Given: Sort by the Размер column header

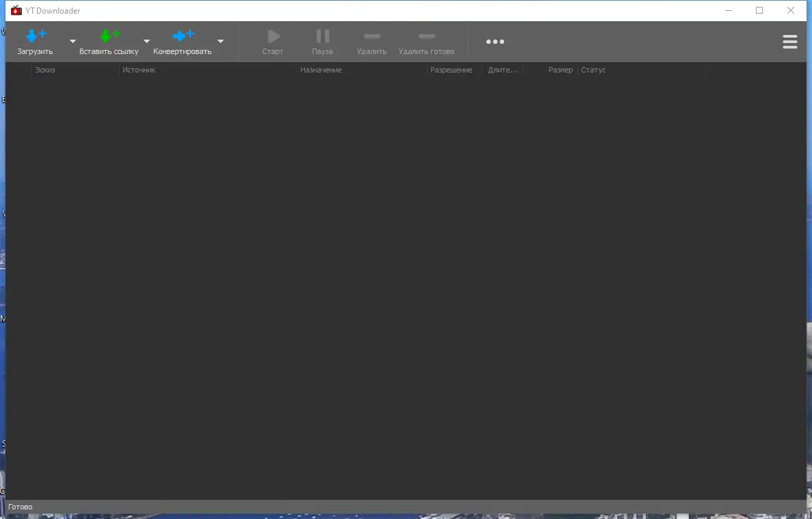Looking at the screenshot, I should tap(550, 70).
